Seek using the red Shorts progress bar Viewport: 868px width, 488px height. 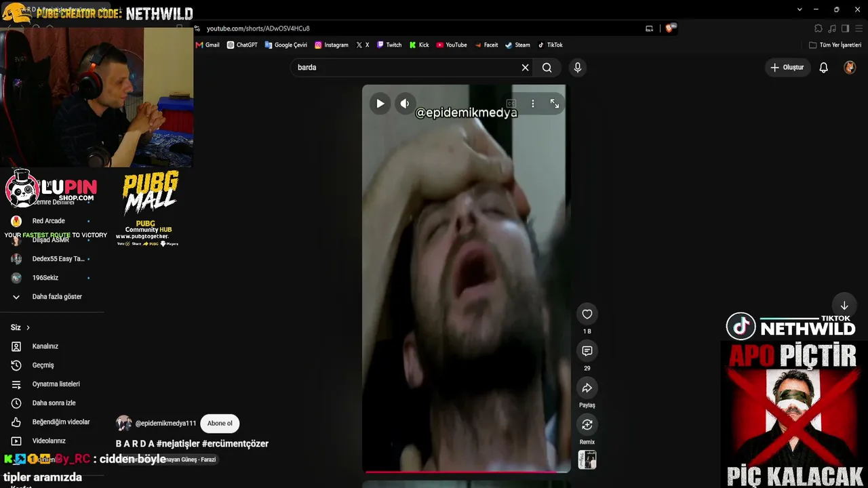(x=467, y=471)
